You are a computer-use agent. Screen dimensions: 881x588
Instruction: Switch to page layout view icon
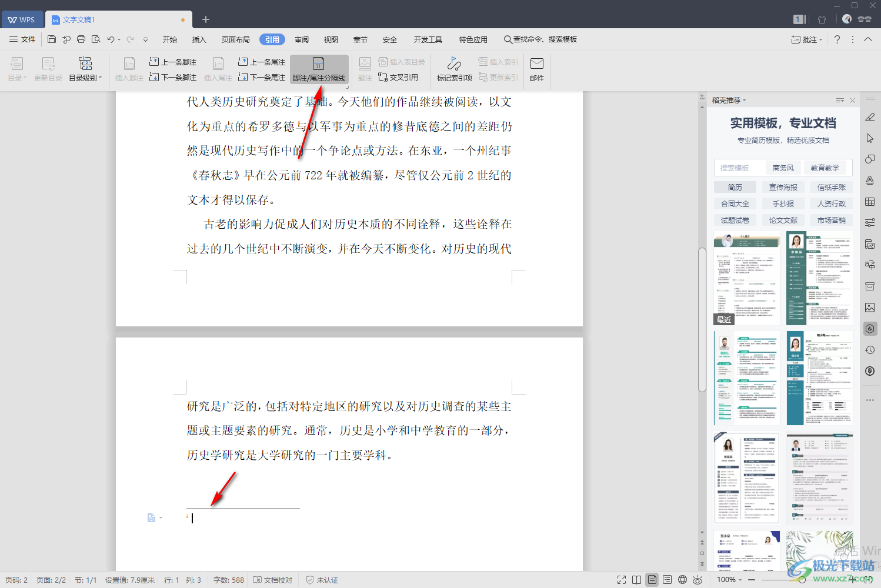[x=652, y=580]
